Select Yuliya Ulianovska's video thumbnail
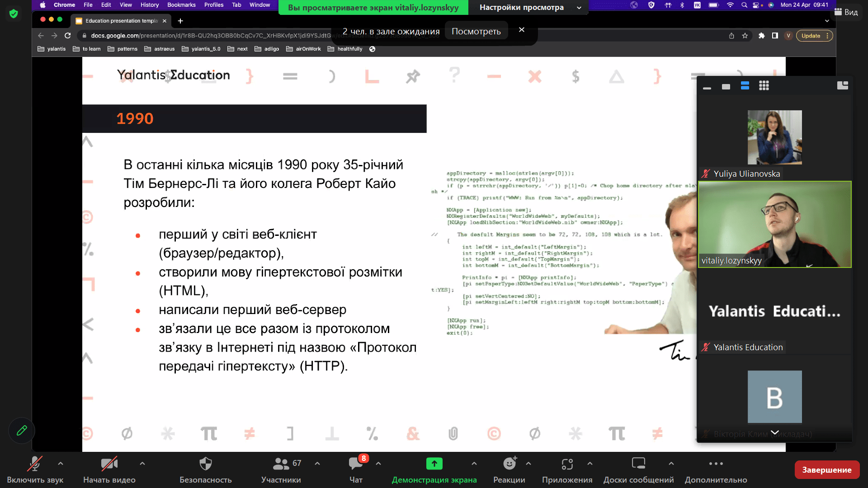This screenshot has height=488, width=868. click(774, 137)
